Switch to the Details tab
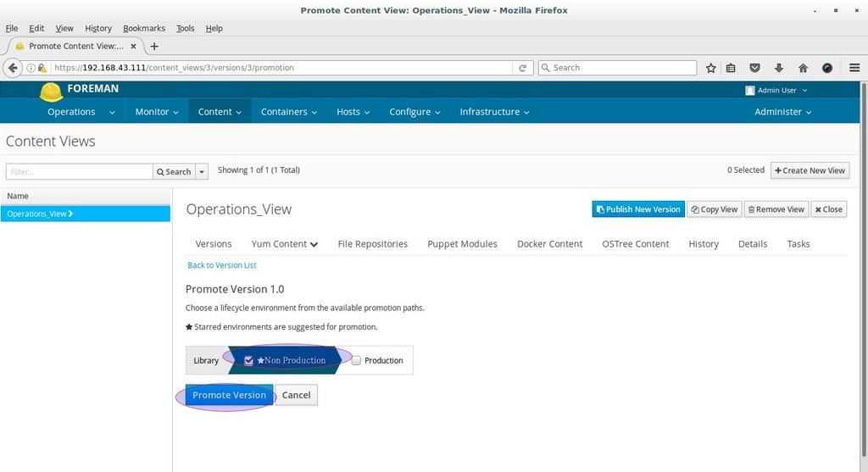 coord(753,244)
